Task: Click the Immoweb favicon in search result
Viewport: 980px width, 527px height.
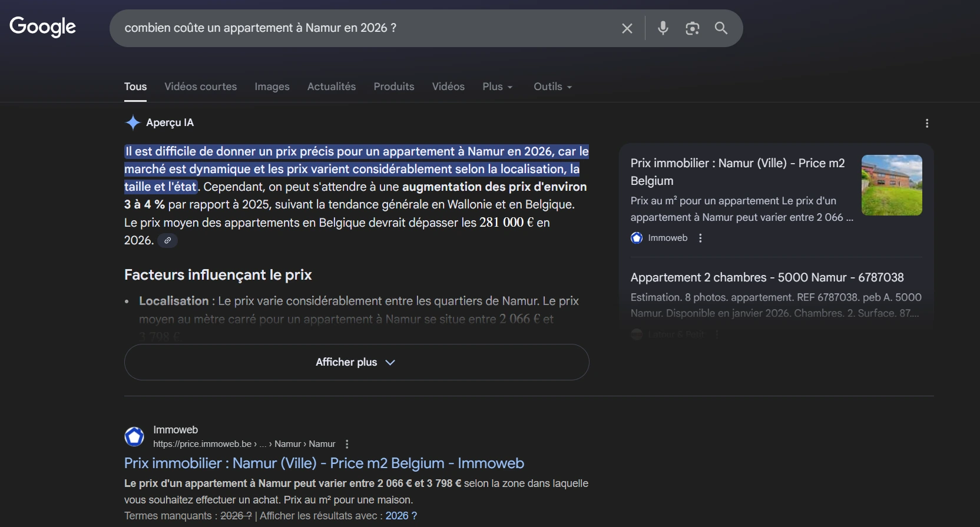Action: tap(134, 436)
